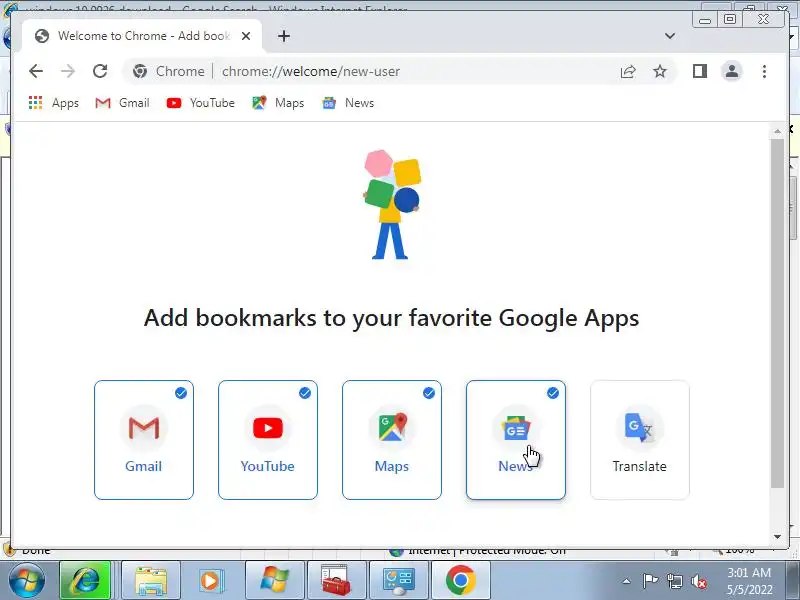Bookmark this tab with the star icon
Screen dimensions: 800x600
[x=660, y=71]
